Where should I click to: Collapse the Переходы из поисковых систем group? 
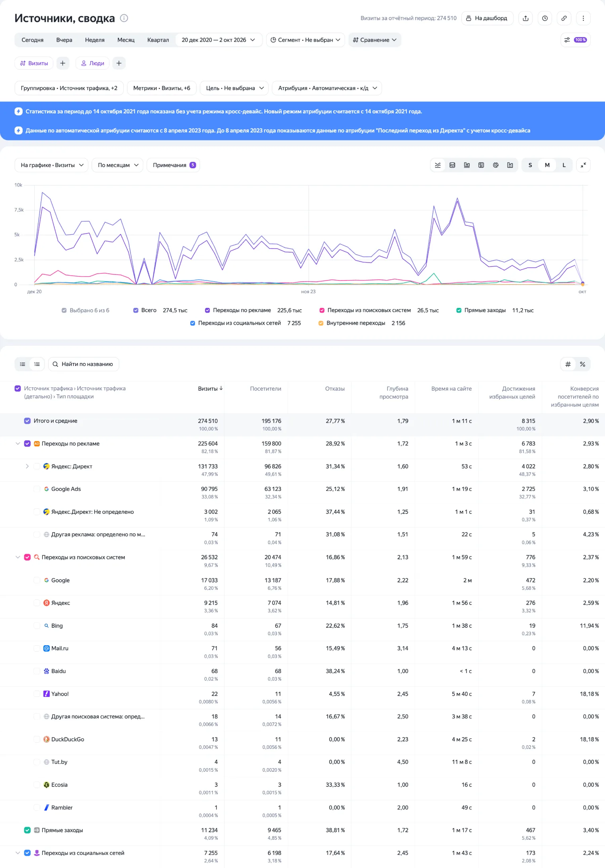18,557
